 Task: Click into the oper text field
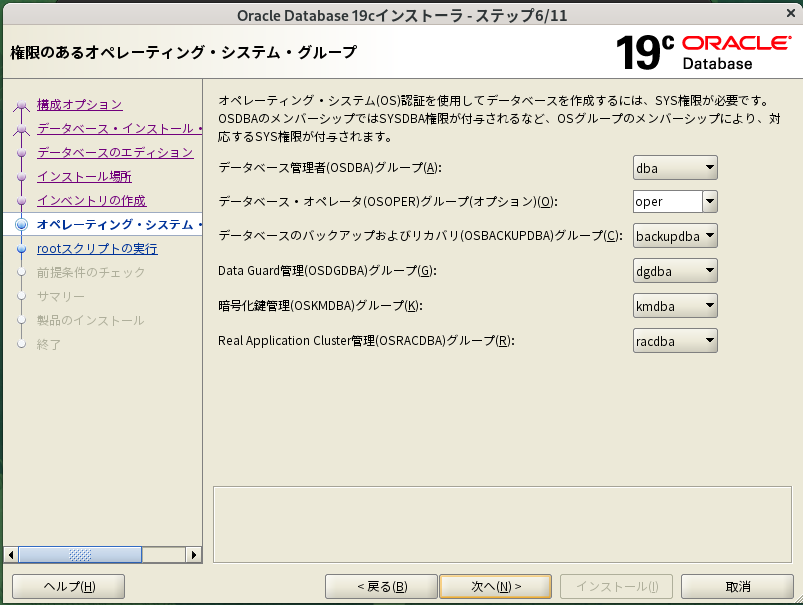(667, 201)
